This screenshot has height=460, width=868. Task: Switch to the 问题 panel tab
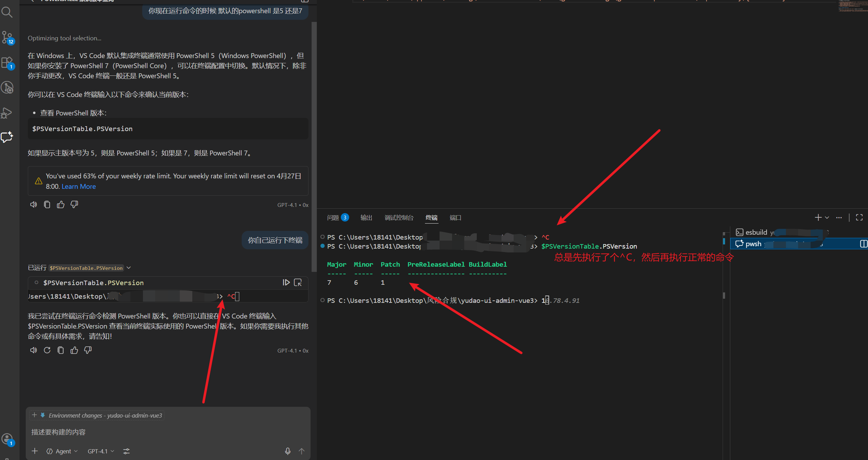[x=338, y=217]
